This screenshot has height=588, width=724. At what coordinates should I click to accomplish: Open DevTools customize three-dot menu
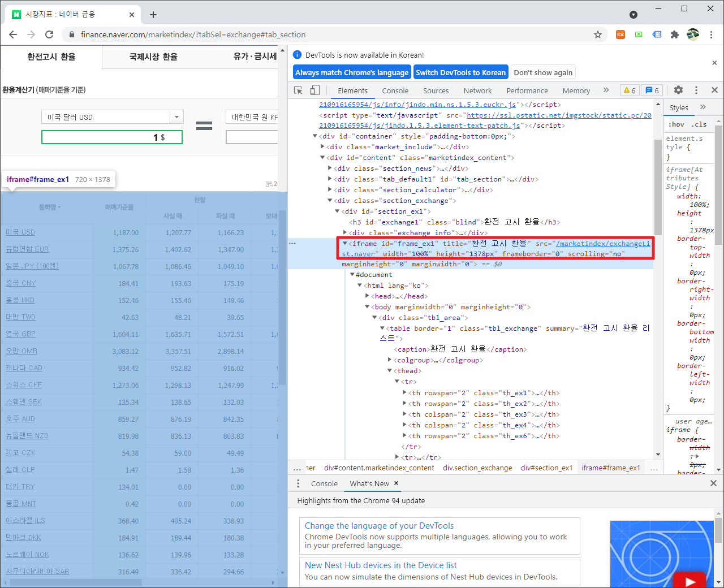[x=696, y=90]
